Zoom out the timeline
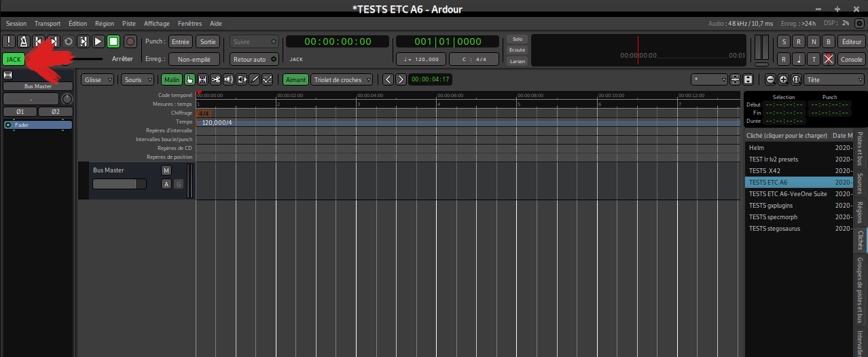Image resolution: width=868 pixels, height=357 pixels. (770, 79)
